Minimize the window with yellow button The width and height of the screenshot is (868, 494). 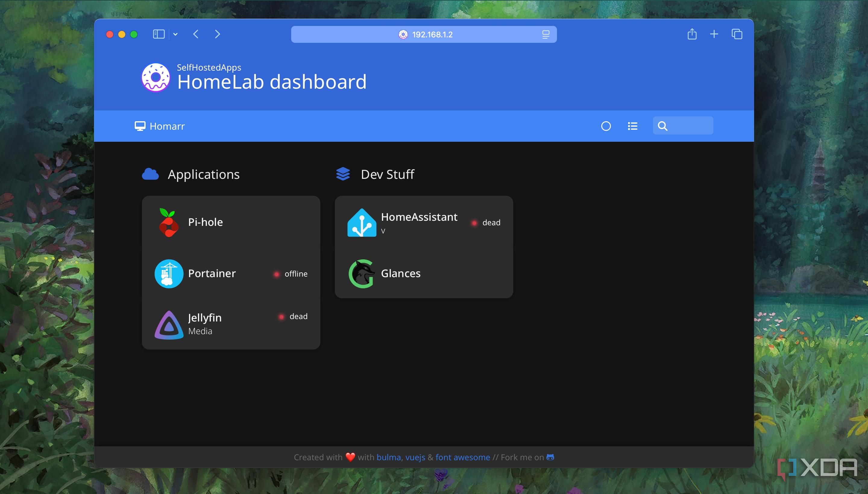pos(122,34)
